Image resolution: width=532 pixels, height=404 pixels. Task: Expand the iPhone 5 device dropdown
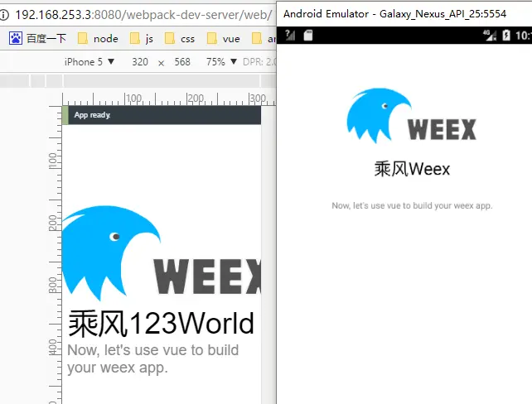(x=89, y=62)
